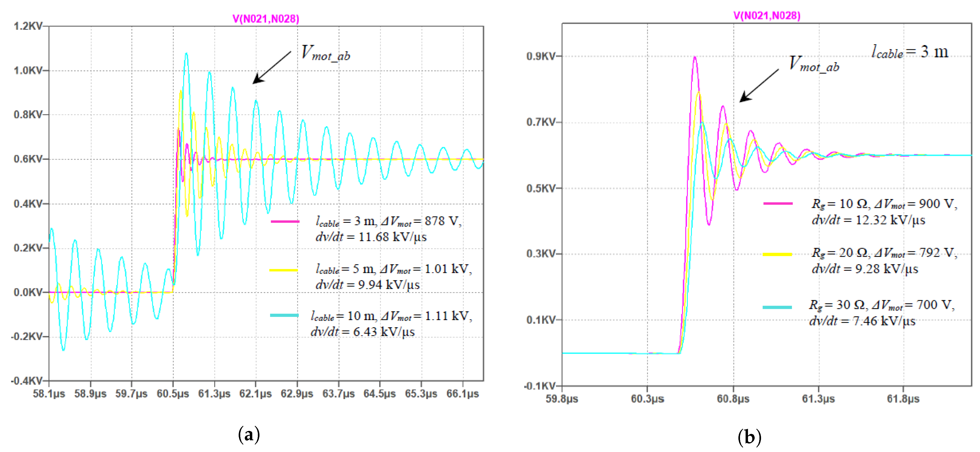980x452 pixels.
Task: Click the 1.2KV y-axis label
Action: (x=28, y=26)
